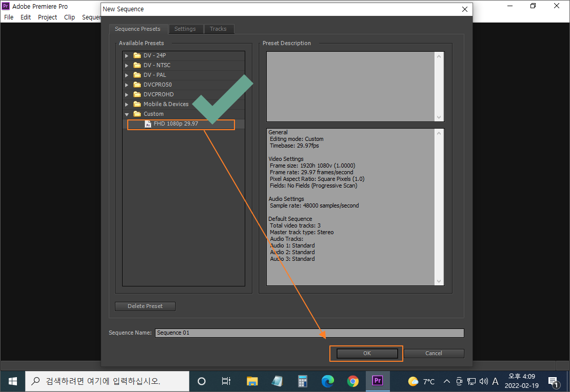This screenshot has width=570, height=392.
Task: Select the Custom folder icon
Action: point(137,114)
